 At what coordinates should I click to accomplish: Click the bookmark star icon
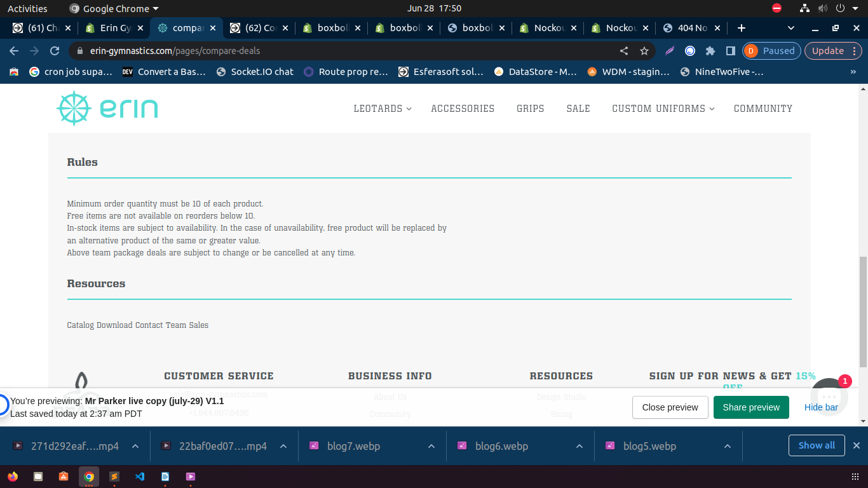point(644,51)
